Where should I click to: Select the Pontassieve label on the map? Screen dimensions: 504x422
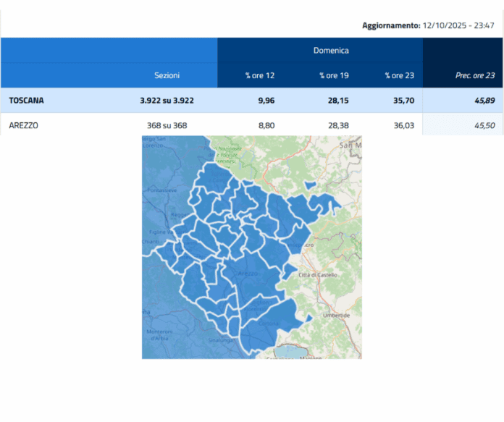[162, 190]
